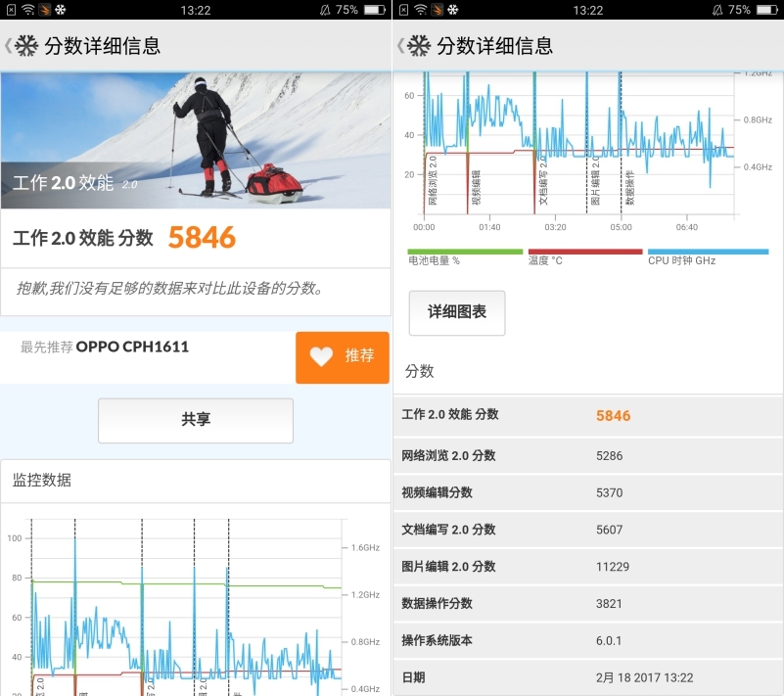Tap the 图片编辑 2.0 分数 row

[588, 567]
